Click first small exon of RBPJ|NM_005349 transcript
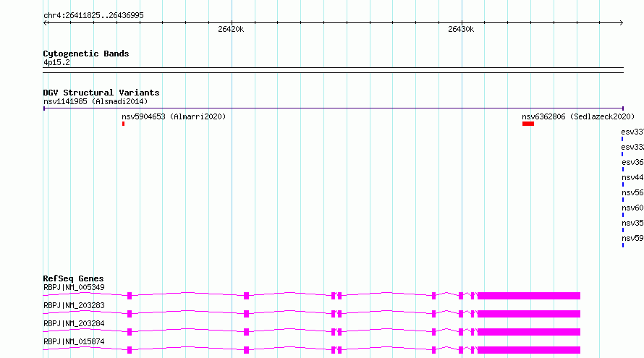 coord(130,296)
